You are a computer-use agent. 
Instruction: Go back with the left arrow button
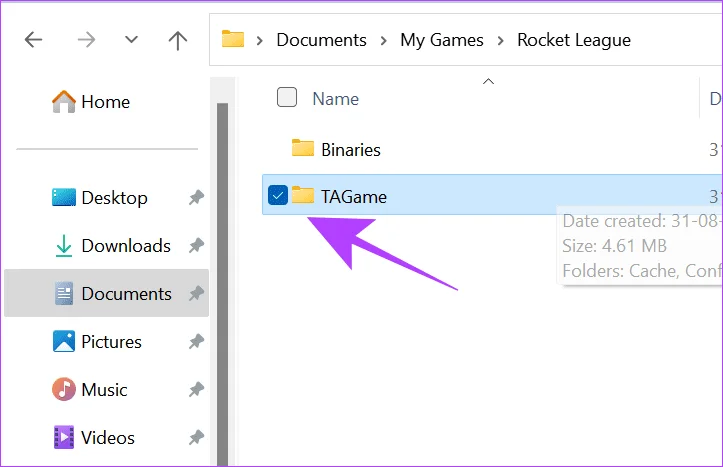pos(33,40)
